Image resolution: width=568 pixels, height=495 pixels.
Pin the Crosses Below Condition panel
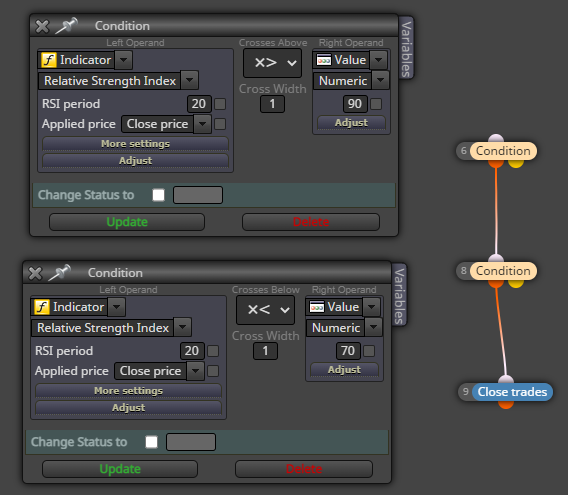click(x=60, y=273)
